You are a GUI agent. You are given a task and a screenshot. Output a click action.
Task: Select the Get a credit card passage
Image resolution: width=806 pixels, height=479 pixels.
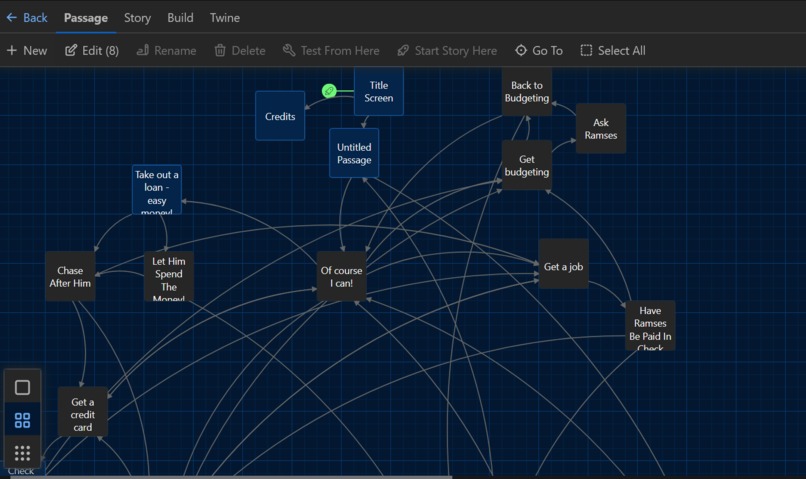tap(83, 412)
